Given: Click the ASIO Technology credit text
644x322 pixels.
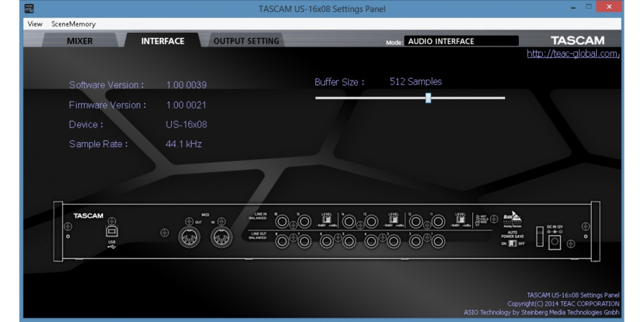Looking at the screenshot, I should pyautogui.click(x=541, y=313).
